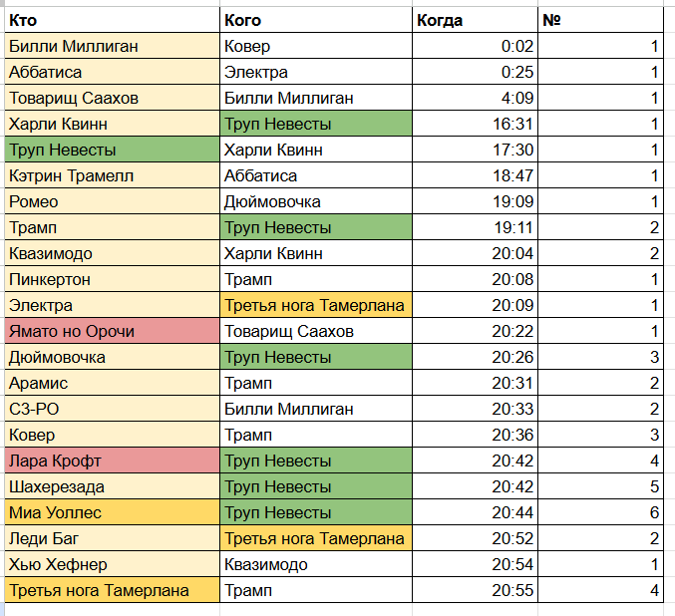This screenshot has width=675, height=616.
Task: Click the red 'Лара Крофт' cell
Action: pyautogui.click(x=112, y=461)
